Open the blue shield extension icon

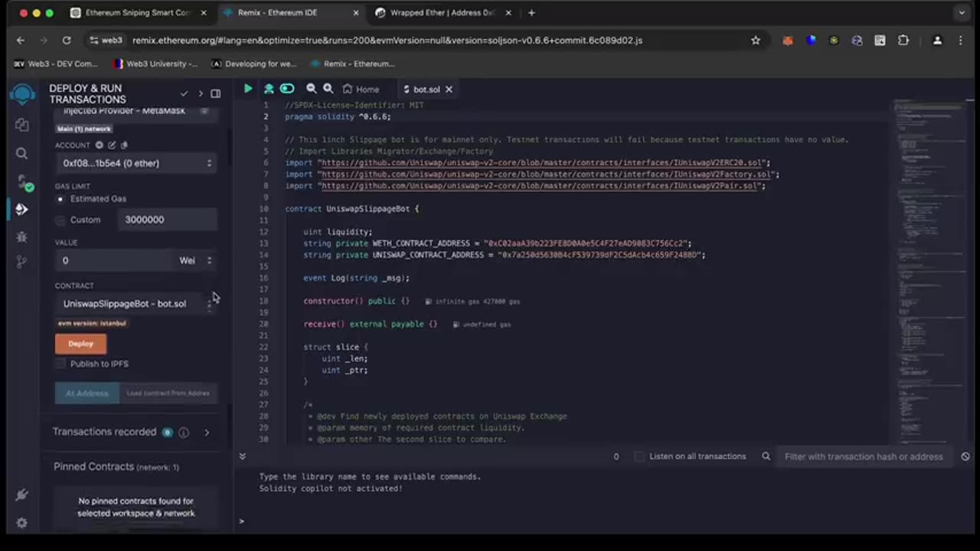click(811, 41)
